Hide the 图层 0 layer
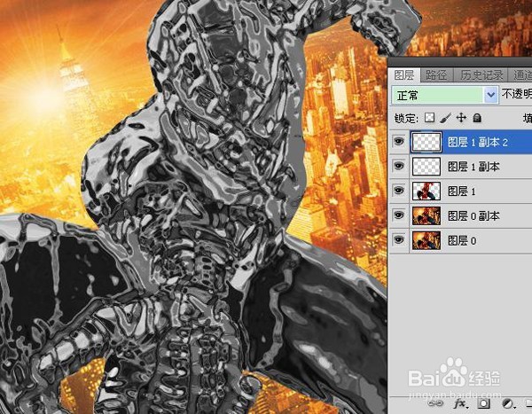The width and height of the screenshot is (532, 414). 399,240
